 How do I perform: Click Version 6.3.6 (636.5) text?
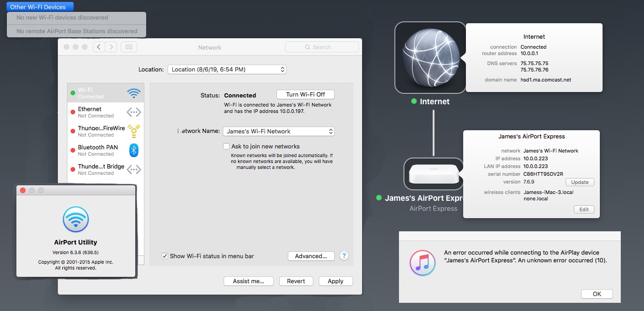click(76, 252)
